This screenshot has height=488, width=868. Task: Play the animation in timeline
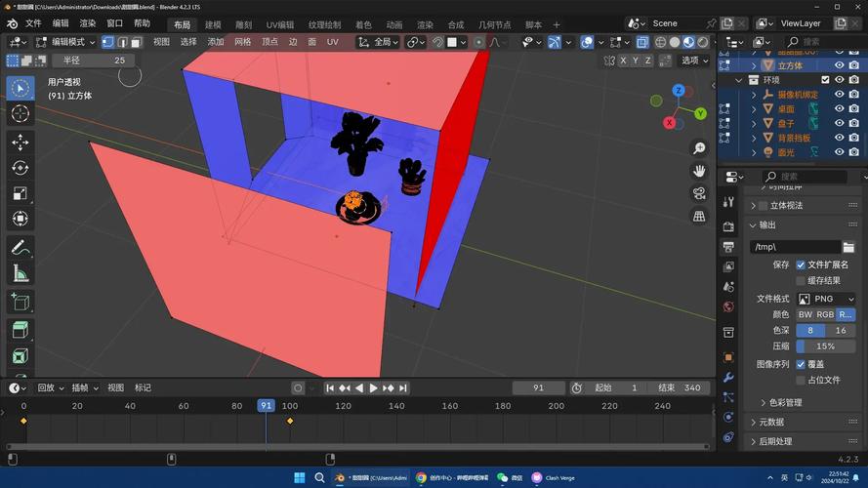pyautogui.click(x=373, y=388)
